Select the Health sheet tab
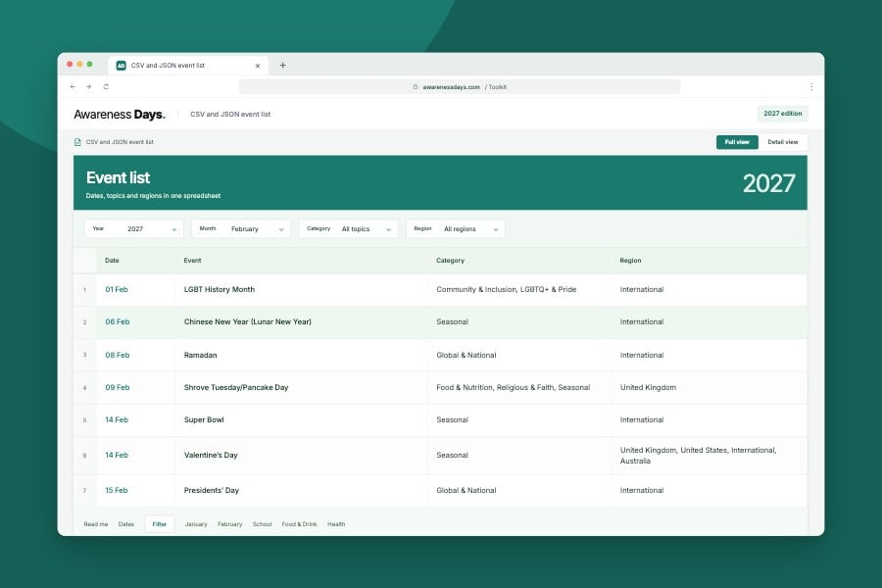 (x=336, y=524)
